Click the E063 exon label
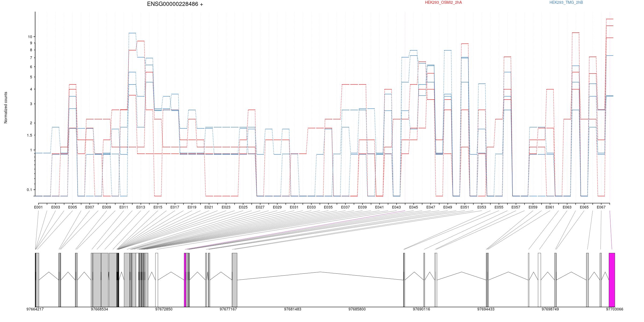The image size is (644, 322). [x=567, y=207]
